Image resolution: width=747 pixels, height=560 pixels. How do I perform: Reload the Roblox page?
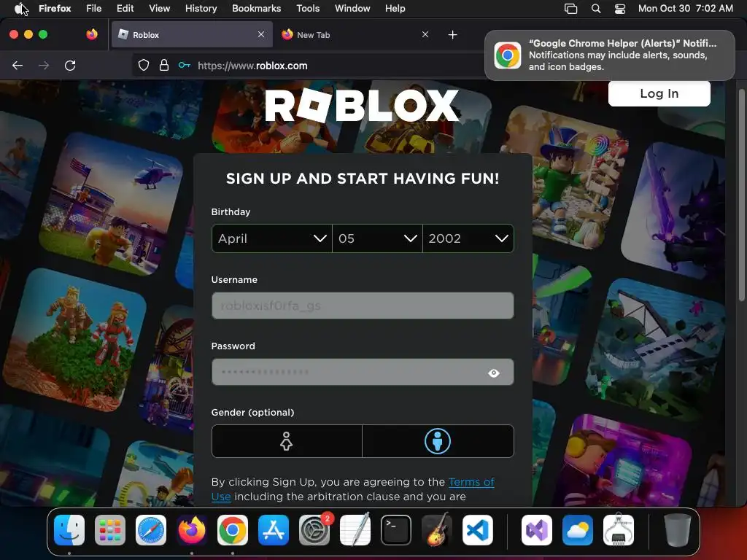[x=70, y=65]
